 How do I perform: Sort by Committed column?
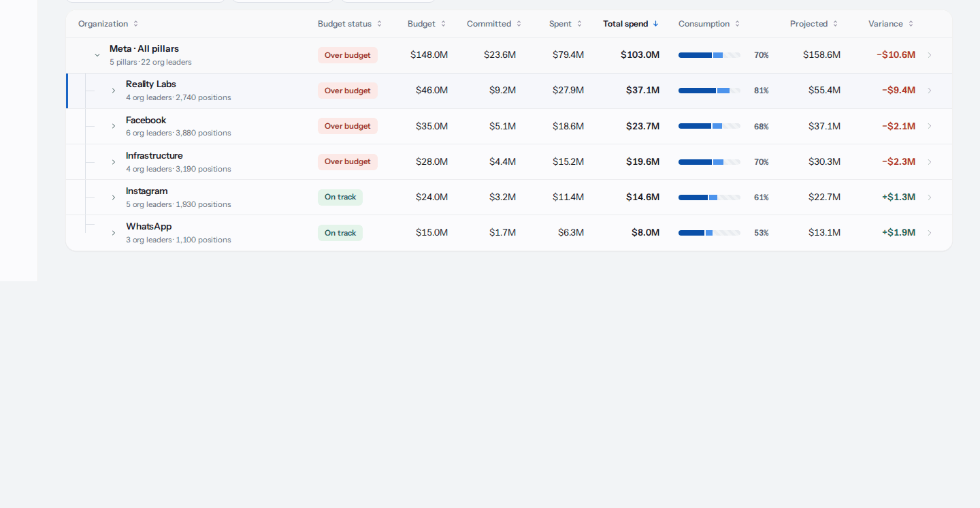pyautogui.click(x=494, y=24)
